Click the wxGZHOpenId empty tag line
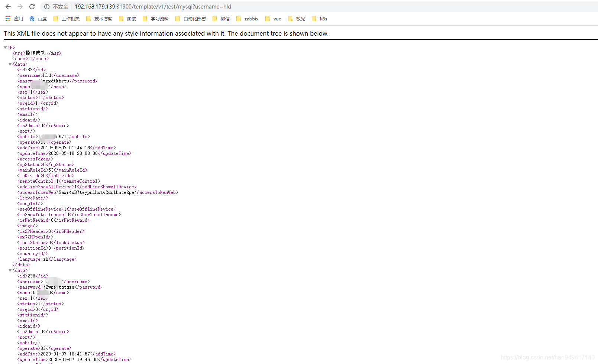598x364 pixels. (35, 237)
